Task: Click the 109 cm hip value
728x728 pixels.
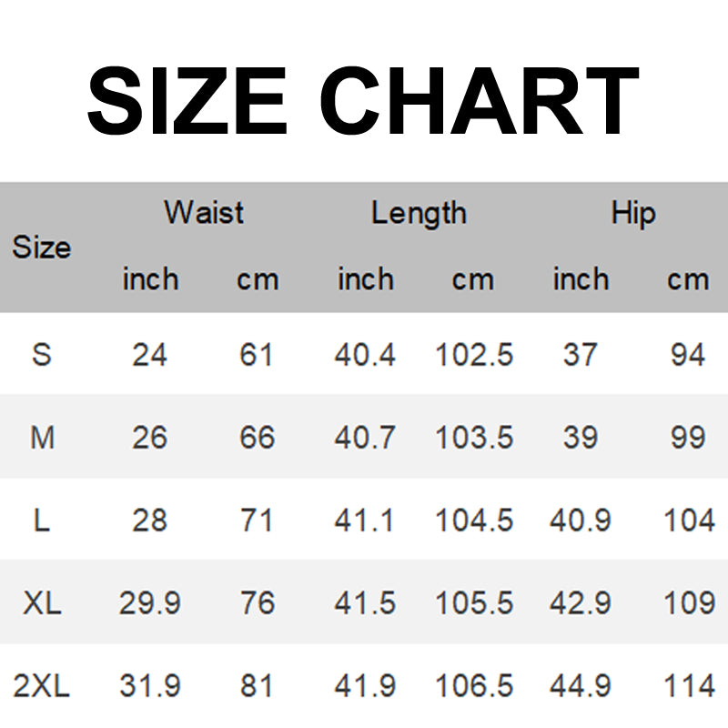Action: [x=688, y=602]
